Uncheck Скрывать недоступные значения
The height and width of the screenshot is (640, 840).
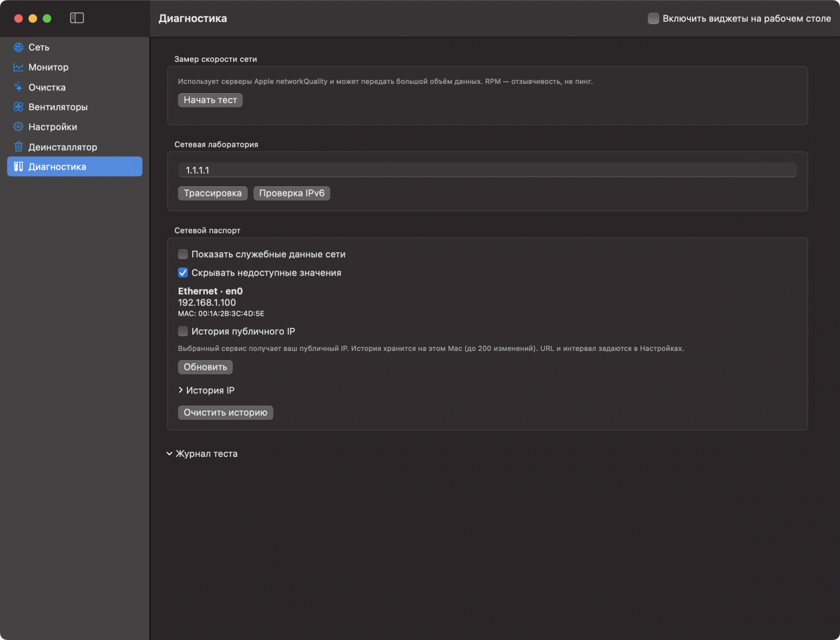tap(183, 273)
